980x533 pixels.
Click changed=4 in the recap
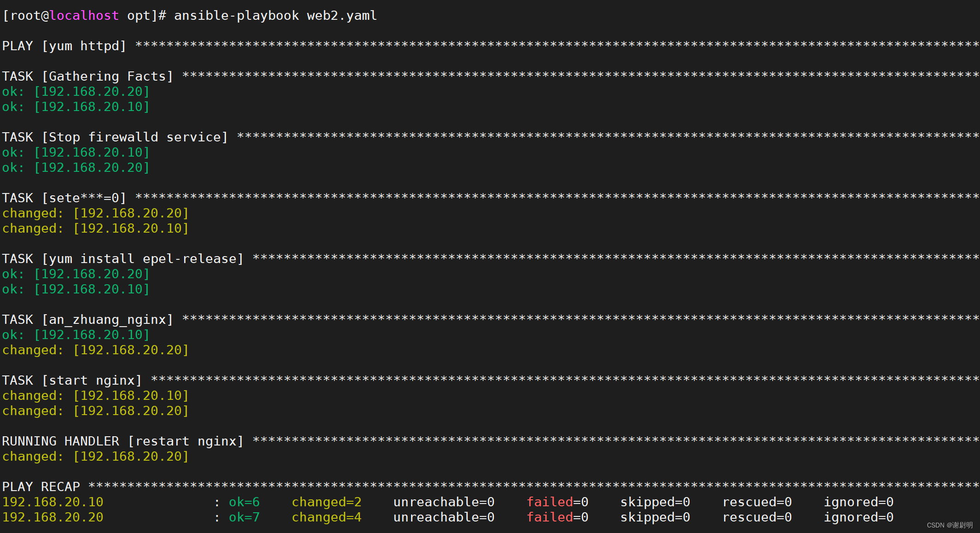tap(327, 517)
